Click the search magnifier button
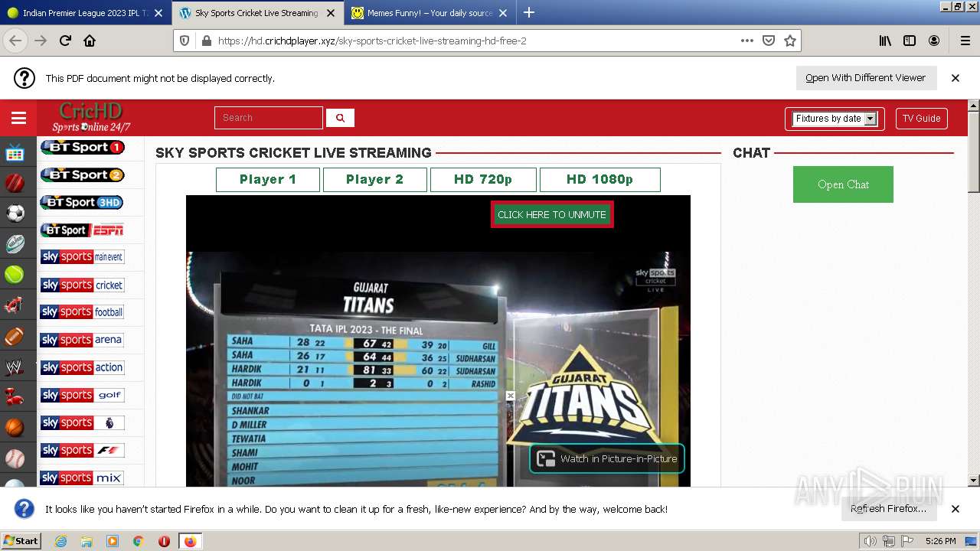The image size is (980, 551). click(x=340, y=118)
